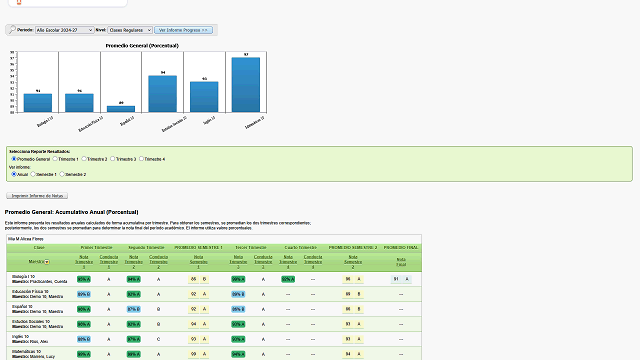Click Biología first trimester grade badge

tap(84, 280)
